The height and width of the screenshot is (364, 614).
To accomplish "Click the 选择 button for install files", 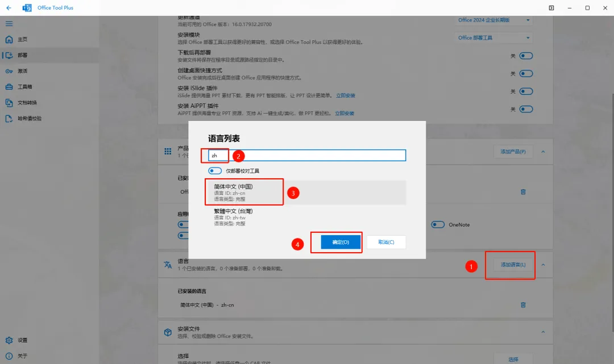I will tap(513, 359).
